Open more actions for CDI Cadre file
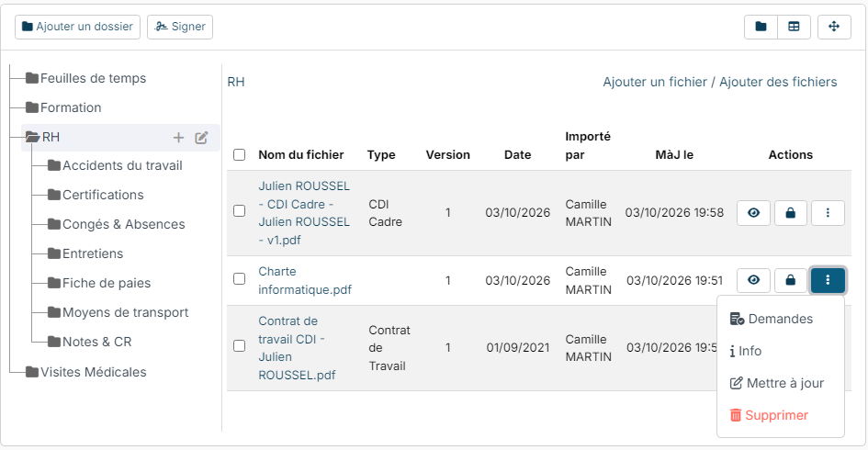868x450 pixels. tap(828, 213)
